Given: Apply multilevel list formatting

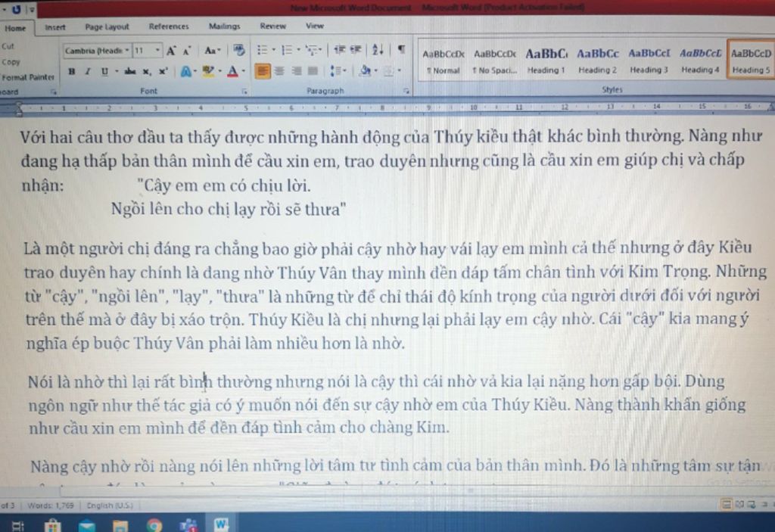Looking at the screenshot, I should [x=311, y=49].
